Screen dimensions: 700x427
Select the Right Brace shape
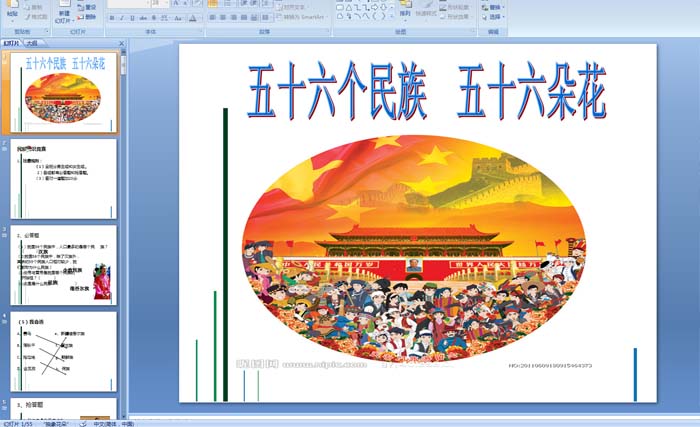coord(383,16)
